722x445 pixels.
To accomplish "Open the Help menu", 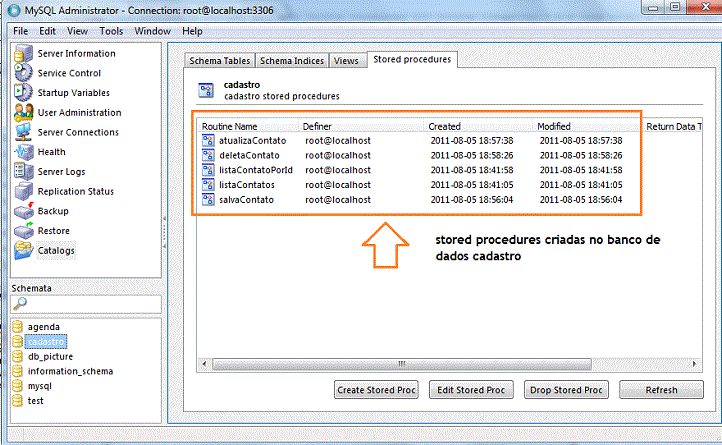I will 192,31.
